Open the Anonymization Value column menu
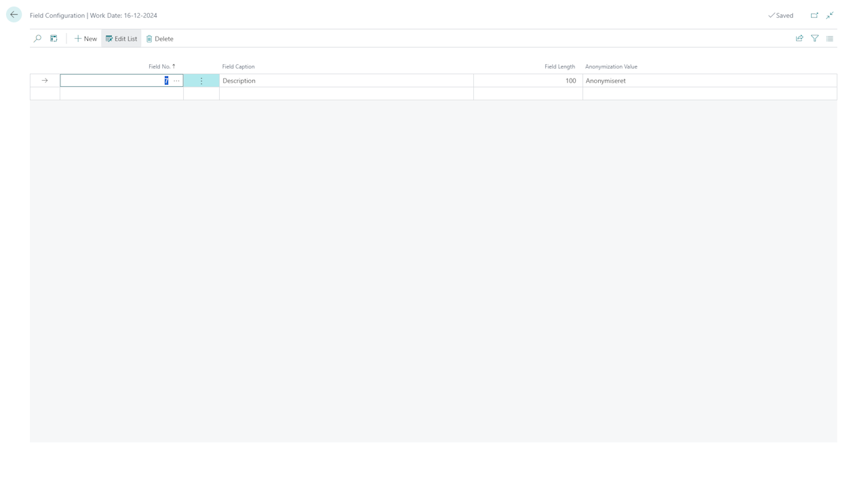The image size is (868, 488). pyautogui.click(x=611, y=66)
